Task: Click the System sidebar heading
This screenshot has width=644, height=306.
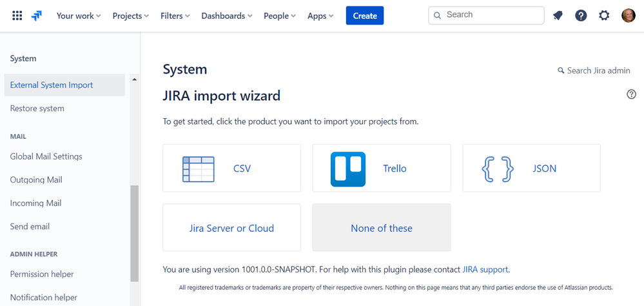Action: tap(23, 58)
